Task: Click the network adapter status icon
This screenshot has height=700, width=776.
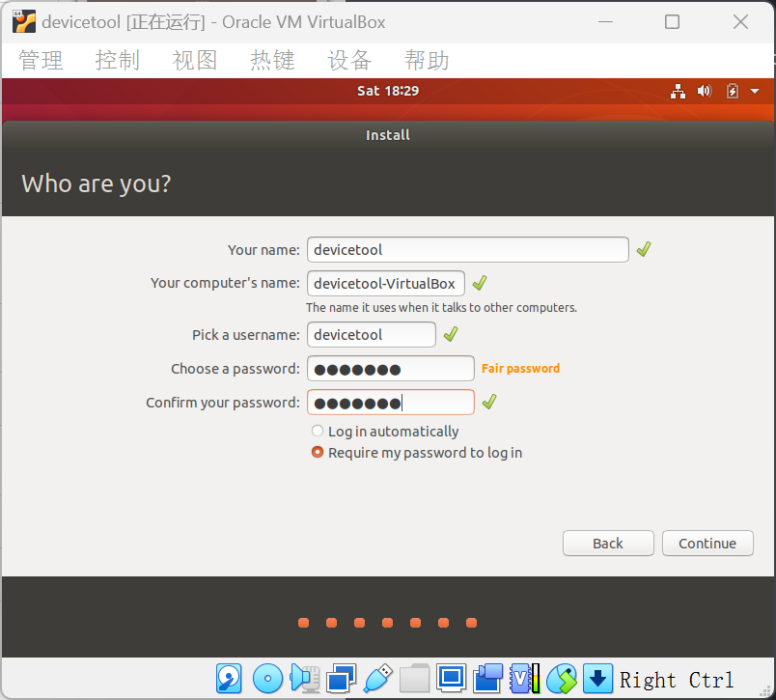Action: (x=341, y=678)
